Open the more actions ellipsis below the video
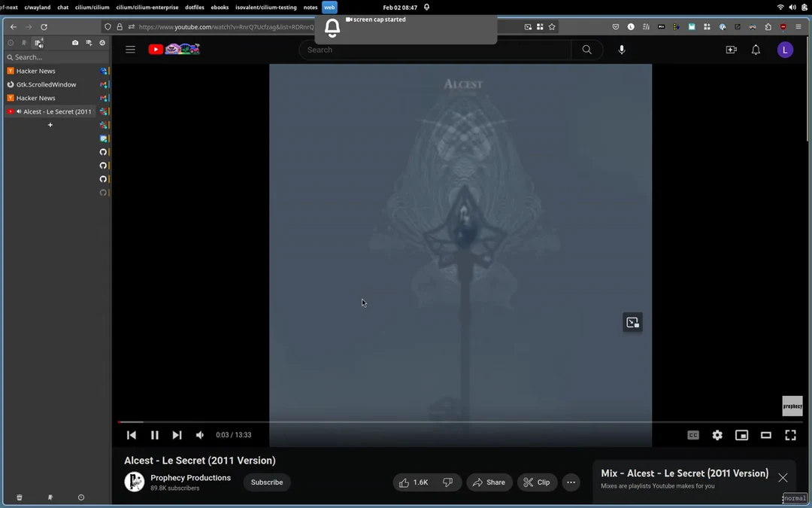This screenshot has height=508, width=812. pyautogui.click(x=571, y=482)
